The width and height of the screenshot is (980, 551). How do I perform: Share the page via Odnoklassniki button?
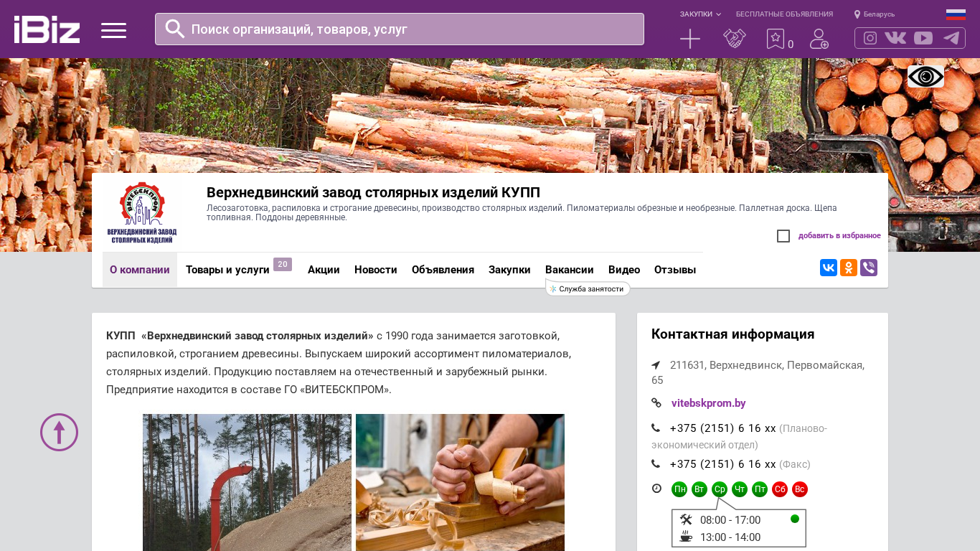(849, 268)
